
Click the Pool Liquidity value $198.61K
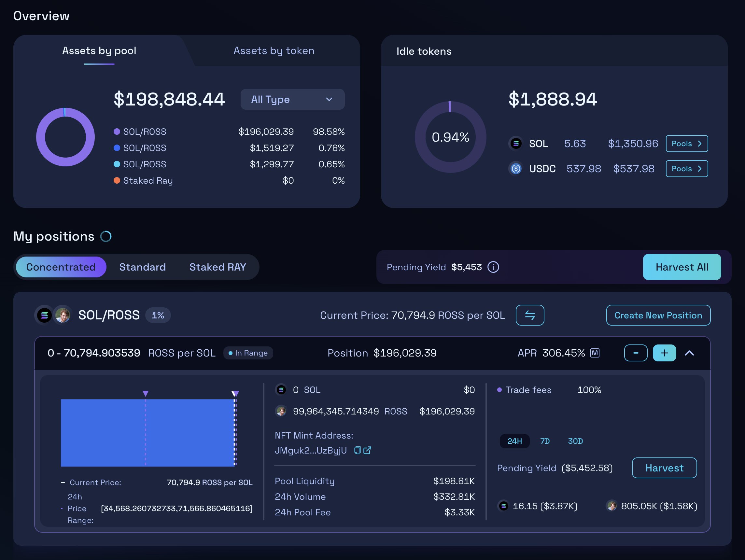pyautogui.click(x=454, y=481)
